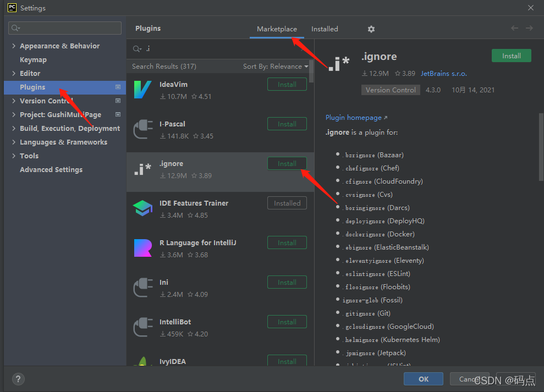Install the IdeaVim plugin
The height and width of the screenshot is (392, 544).
(x=287, y=84)
